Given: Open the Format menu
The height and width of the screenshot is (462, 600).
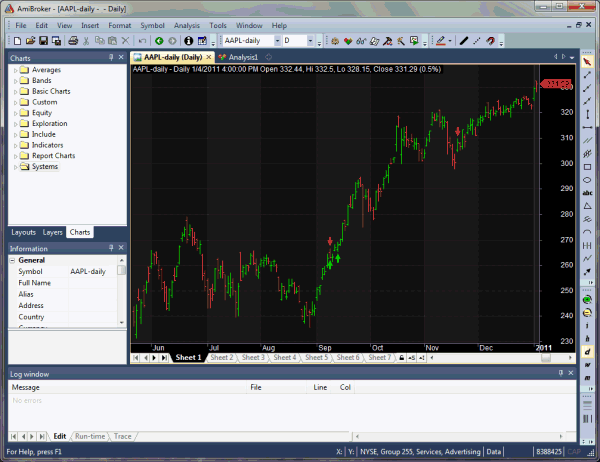Looking at the screenshot, I should pyautogui.click(x=120, y=26).
